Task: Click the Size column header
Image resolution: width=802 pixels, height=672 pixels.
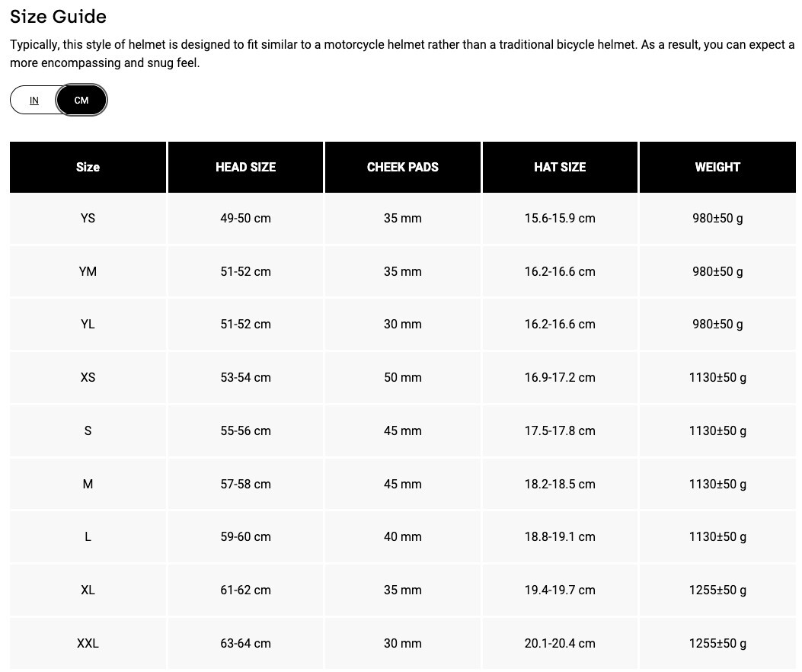Action: [88, 167]
